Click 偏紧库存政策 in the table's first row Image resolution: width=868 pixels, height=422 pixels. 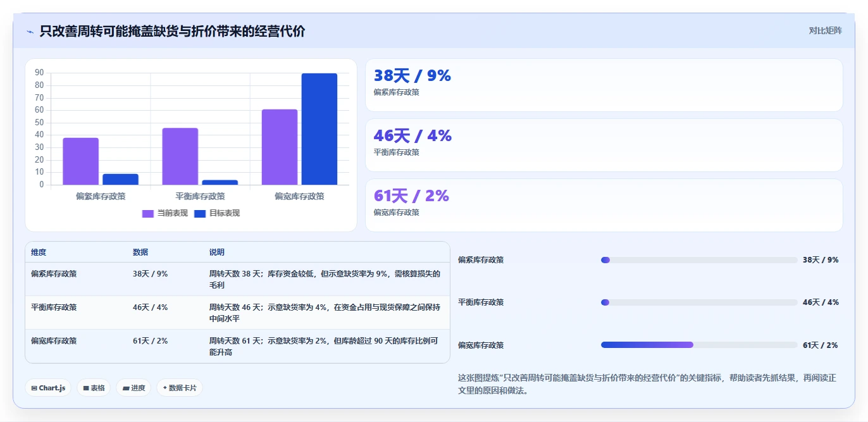54,274
